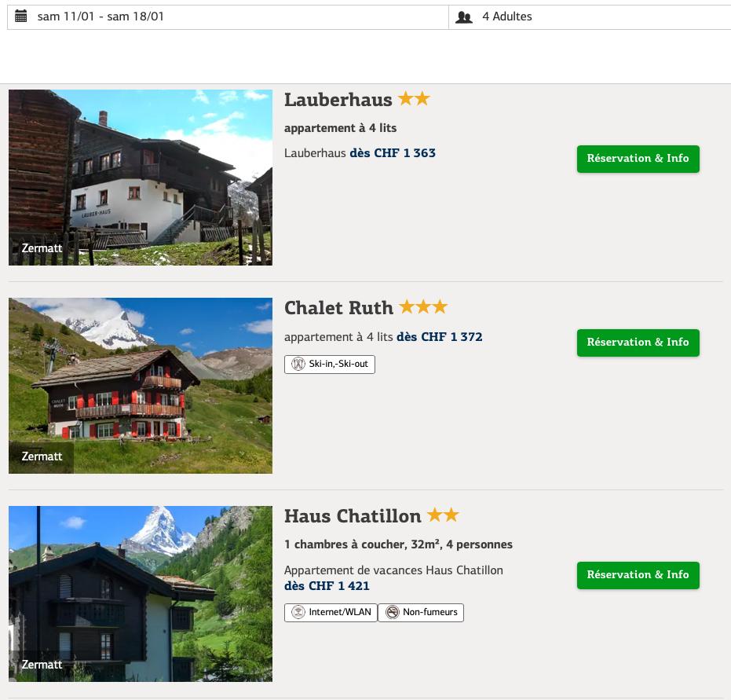
Task: Click the Non-fumeurs no-smoking icon
Action: tap(392, 612)
